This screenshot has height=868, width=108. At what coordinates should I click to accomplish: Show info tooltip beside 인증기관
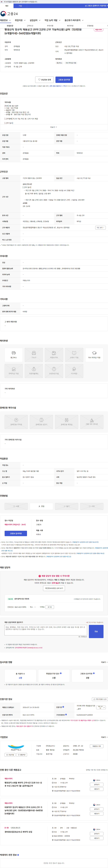[x=63, y=707]
